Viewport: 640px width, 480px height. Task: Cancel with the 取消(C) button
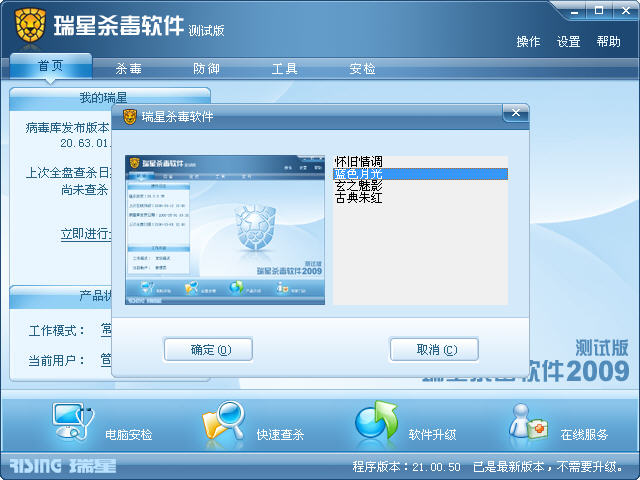(x=434, y=349)
